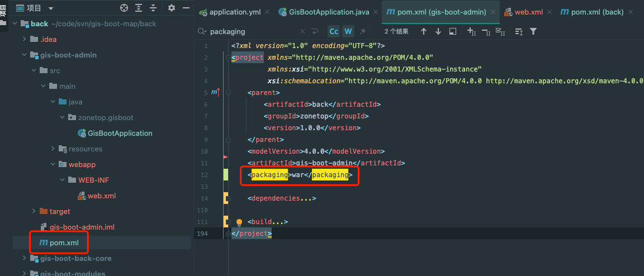The image size is (644, 276).
Task: Expand the target folder
Action: click(35, 211)
